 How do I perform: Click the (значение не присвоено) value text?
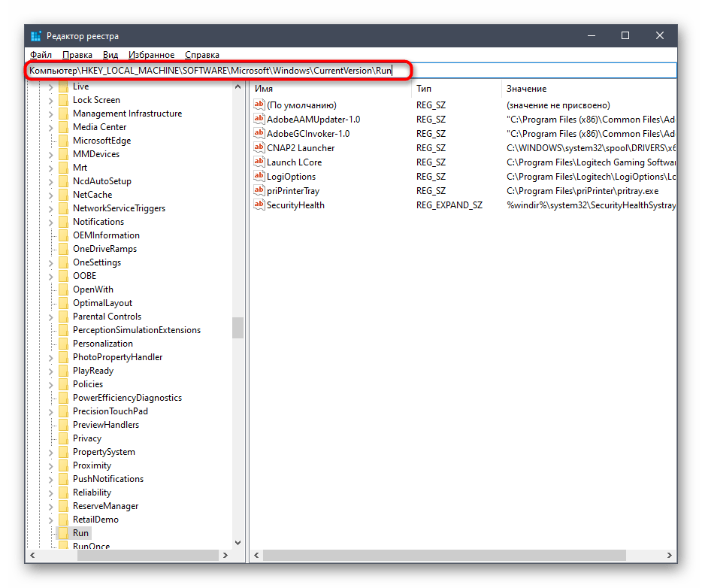(x=558, y=105)
